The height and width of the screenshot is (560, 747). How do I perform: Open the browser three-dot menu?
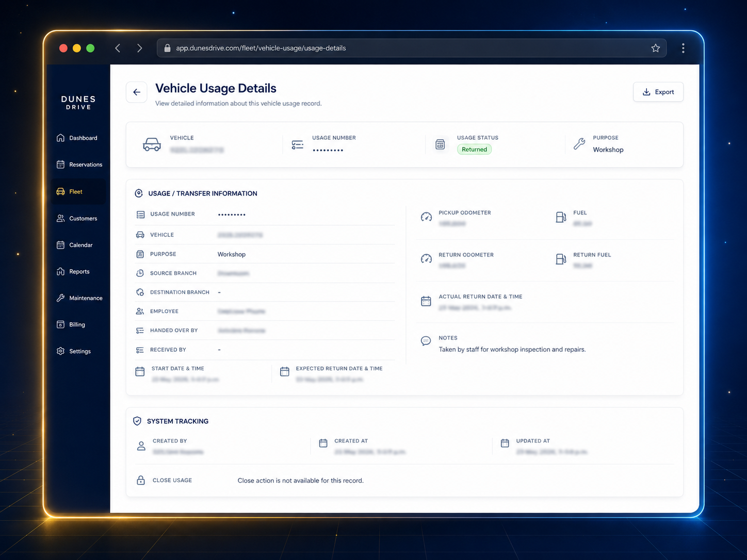point(683,48)
